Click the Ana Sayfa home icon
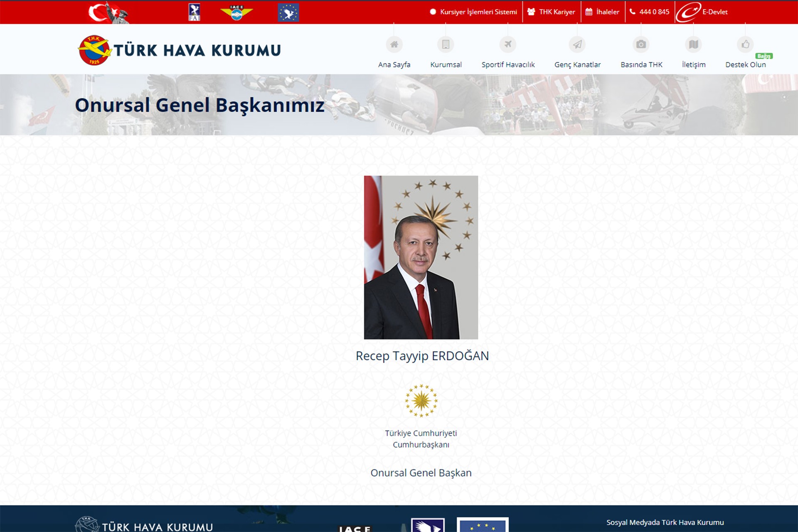Image resolution: width=798 pixels, height=532 pixels. pyautogui.click(x=394, y=44)
